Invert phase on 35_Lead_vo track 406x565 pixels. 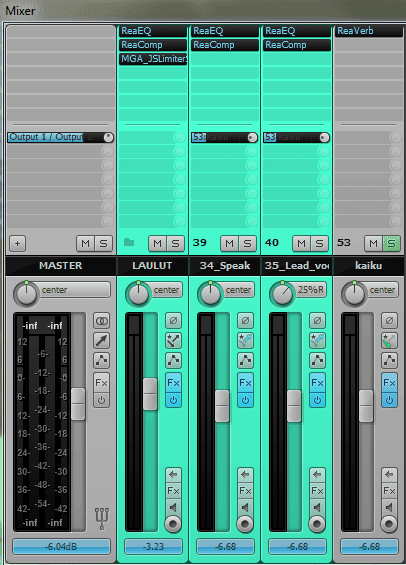pyautogui.click(x=317, y=320)
